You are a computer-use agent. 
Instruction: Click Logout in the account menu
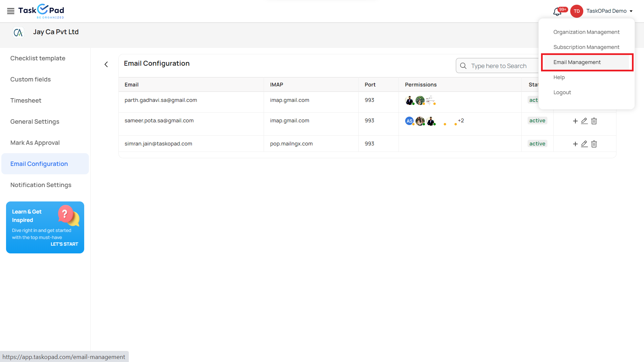click(x=562, y=93)
